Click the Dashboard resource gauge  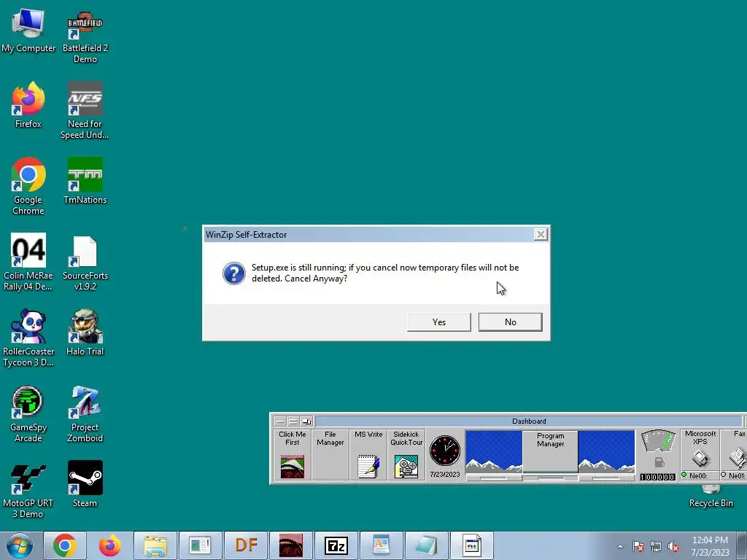pos(659,441)
